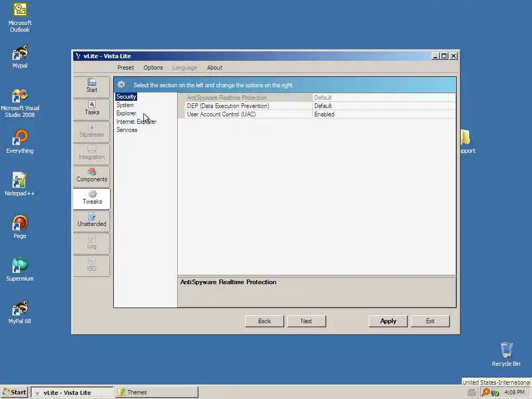Launch Everything search shortcut
The image size is (532, 399).
20,141
